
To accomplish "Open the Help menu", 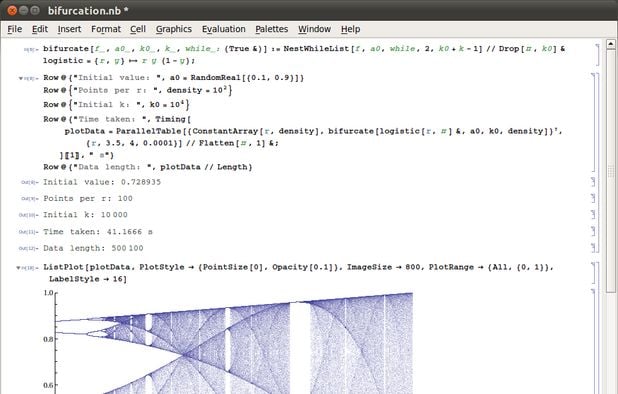I will pyautogui.click(x=350, y=29).
